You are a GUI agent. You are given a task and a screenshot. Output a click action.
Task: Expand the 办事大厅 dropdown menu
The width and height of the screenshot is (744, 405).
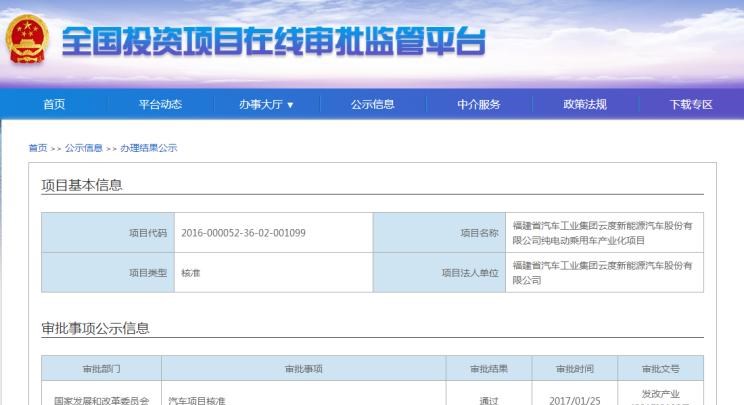click(266, 104)
